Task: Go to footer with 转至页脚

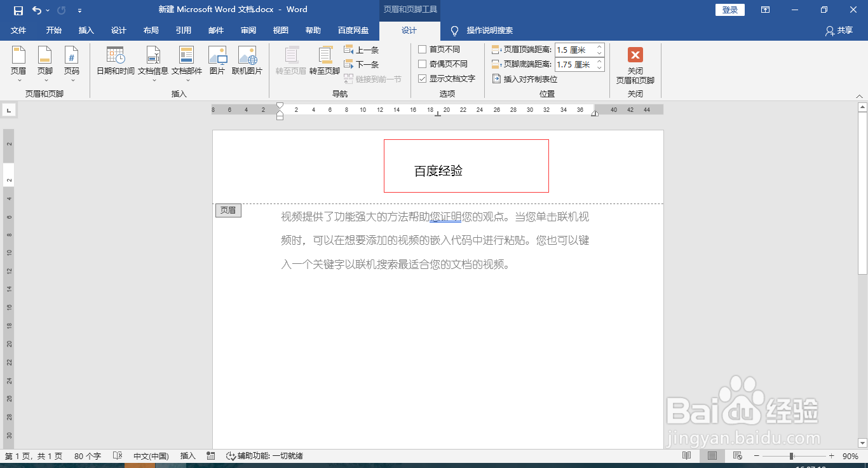Action: tap(325, 61)
